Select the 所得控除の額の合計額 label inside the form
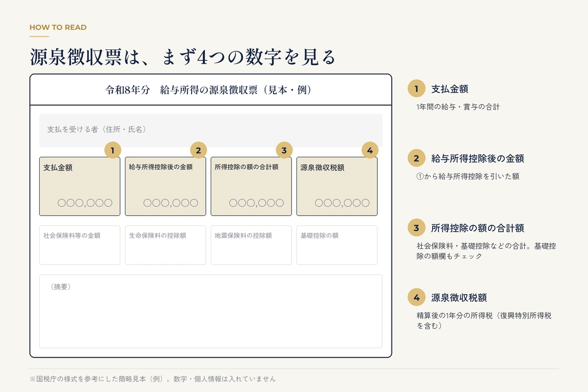Viewport: 588px width, 392px height. (246, 167)
